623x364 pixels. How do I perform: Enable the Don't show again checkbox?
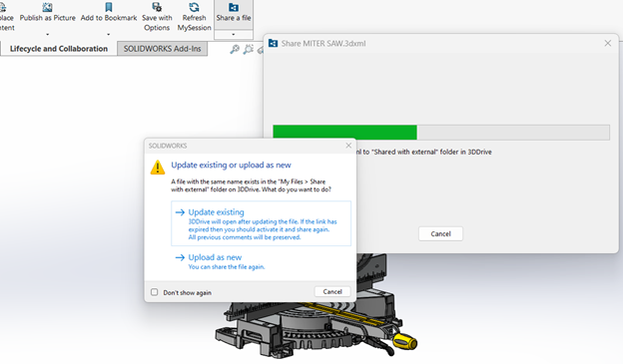tap(154, 292)
